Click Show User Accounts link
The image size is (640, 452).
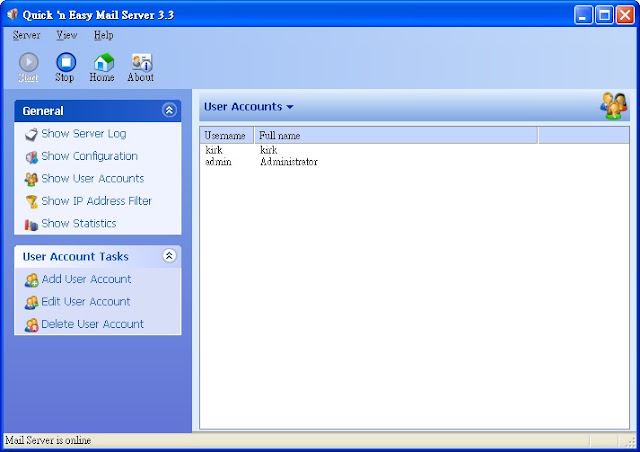[93, 178]
